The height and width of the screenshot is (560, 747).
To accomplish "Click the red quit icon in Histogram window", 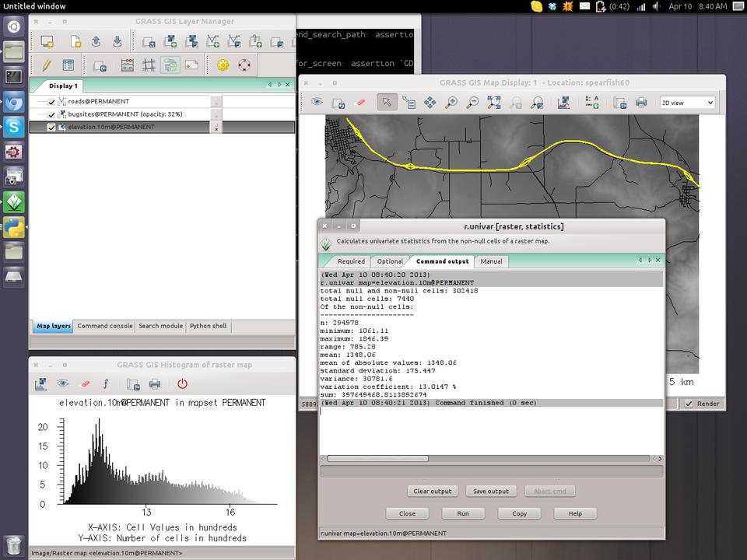I will pyautogui.click(x=182, y=383).
